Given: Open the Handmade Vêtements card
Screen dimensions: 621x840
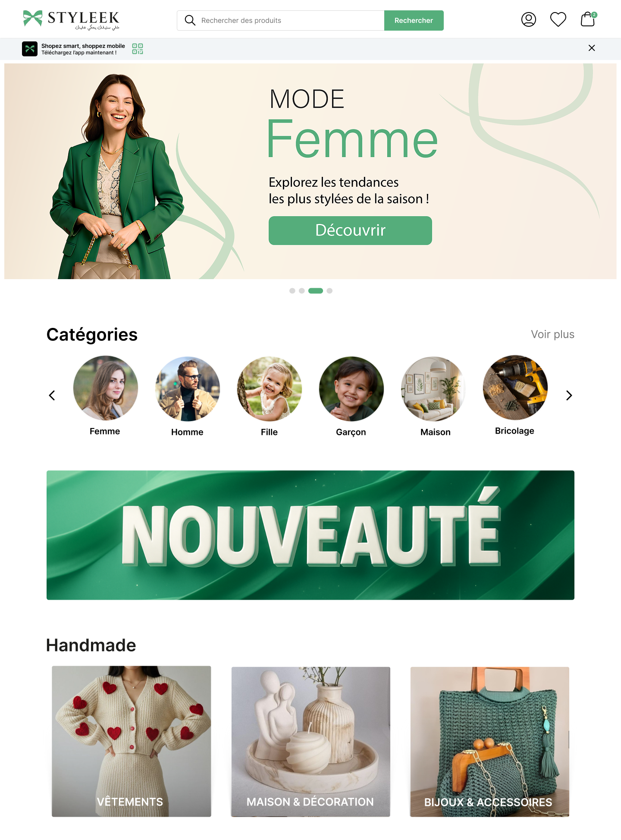Looking at the screenshot, I should pyautogui.click(x=132, y=741).
